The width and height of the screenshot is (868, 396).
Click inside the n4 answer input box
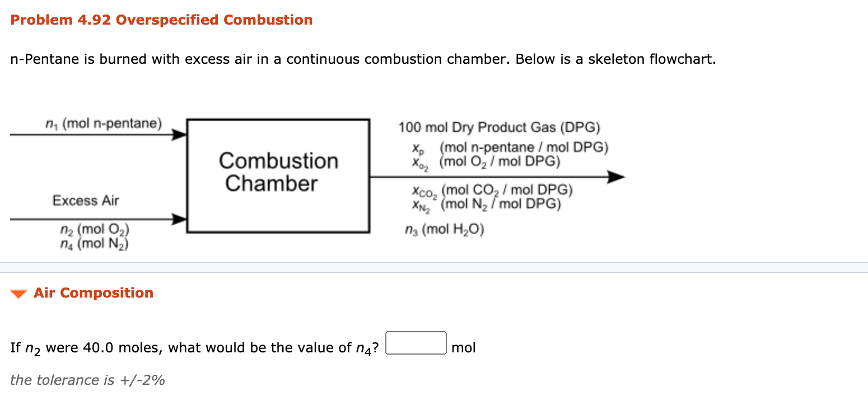(x=416, y=343)
